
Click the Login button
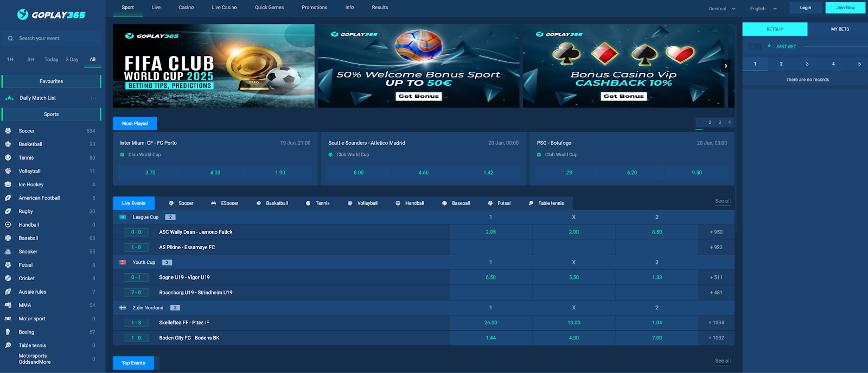coord(806,8)
